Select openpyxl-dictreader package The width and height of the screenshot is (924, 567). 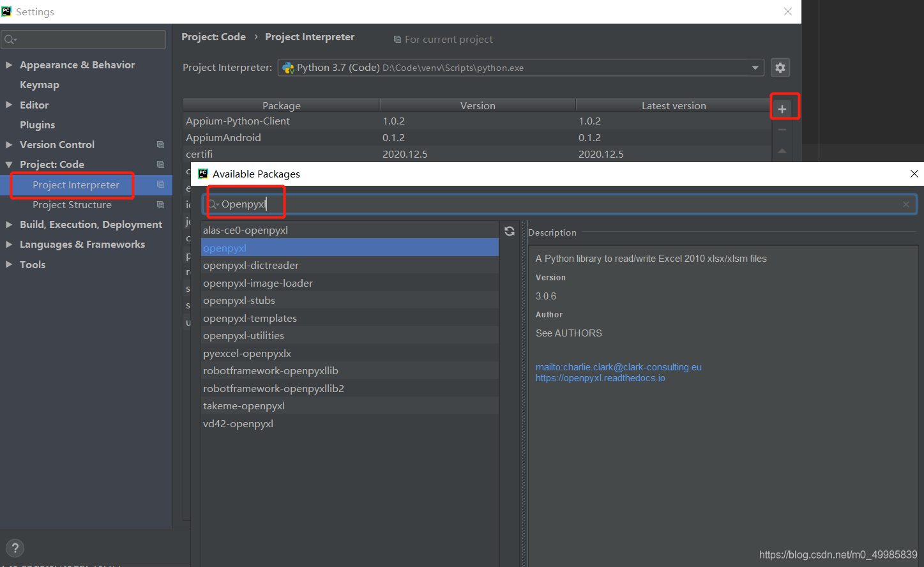pyautogui.click(x=350, y=266)
